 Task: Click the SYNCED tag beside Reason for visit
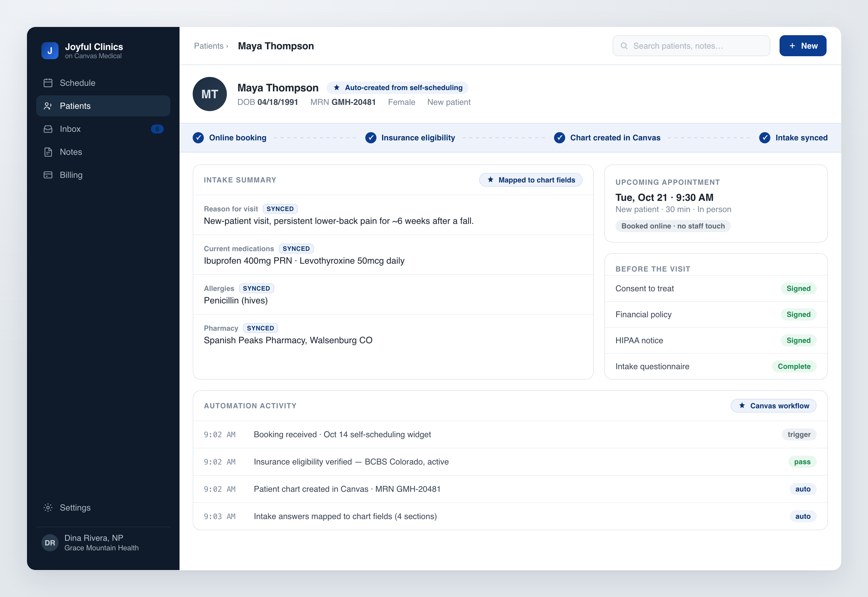coord(280,208)
